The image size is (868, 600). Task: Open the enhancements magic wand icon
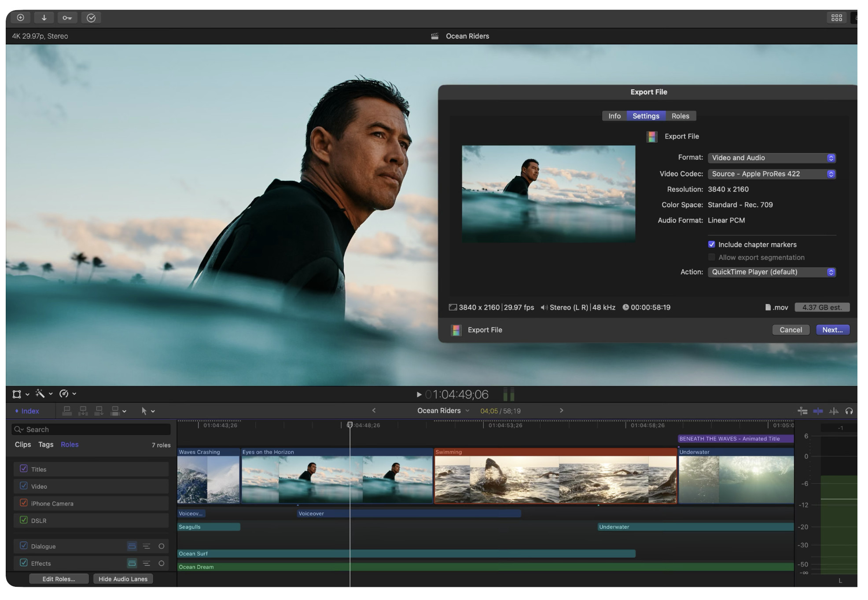[40, 393]
